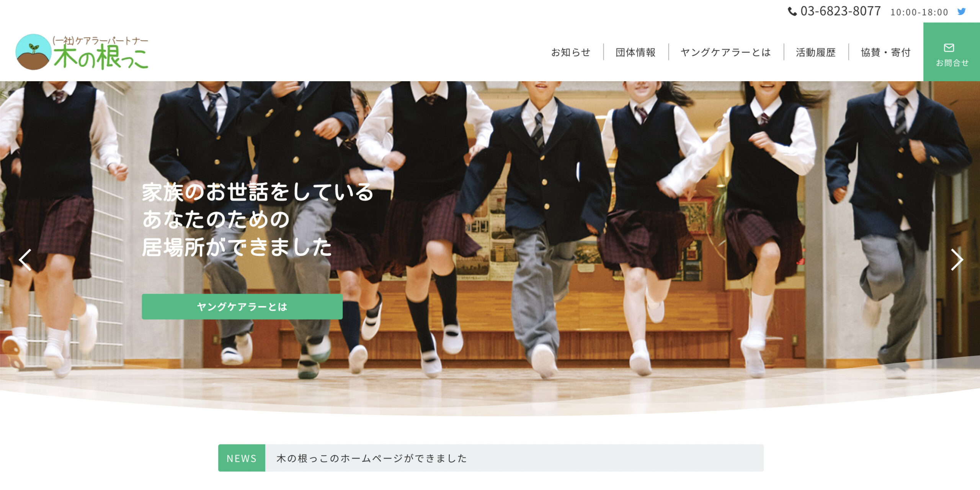980x490 pixels.
Task: Click the 10:00-18:00 business hours text
Action: pos(919,12)
